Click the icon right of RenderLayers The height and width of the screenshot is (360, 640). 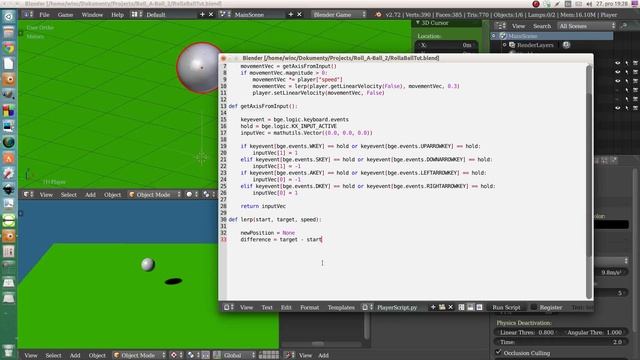(567, 45)
